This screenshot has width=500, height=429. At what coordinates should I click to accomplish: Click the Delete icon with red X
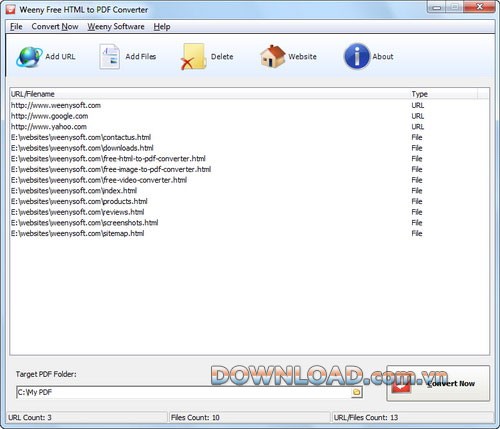point(193,57)
